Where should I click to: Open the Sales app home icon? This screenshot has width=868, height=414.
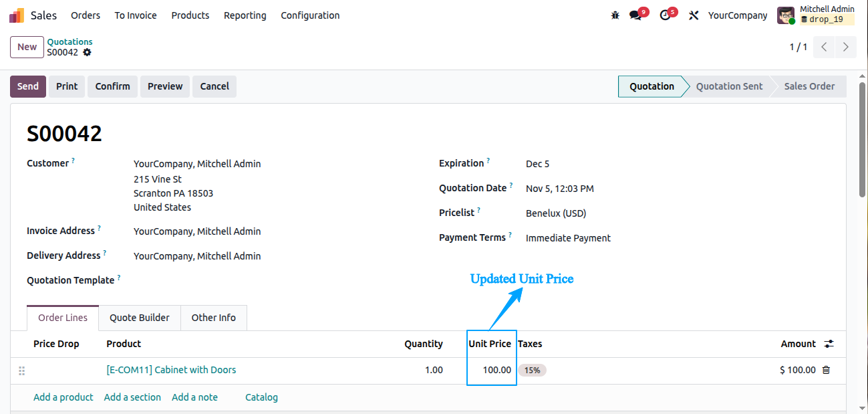coord(17,15)
